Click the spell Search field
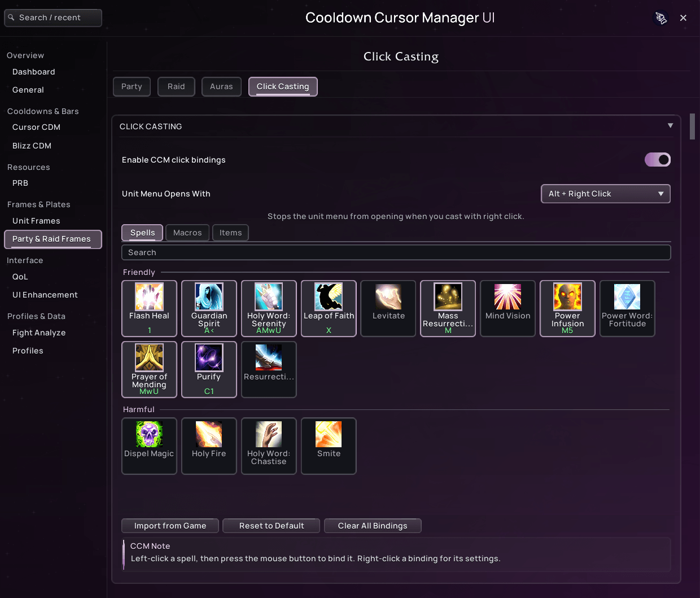The height and width of the screenshot is (598, 700). point(396,252)
